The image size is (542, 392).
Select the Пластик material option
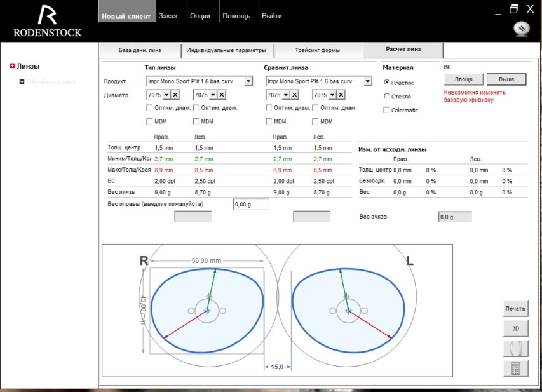386,82
